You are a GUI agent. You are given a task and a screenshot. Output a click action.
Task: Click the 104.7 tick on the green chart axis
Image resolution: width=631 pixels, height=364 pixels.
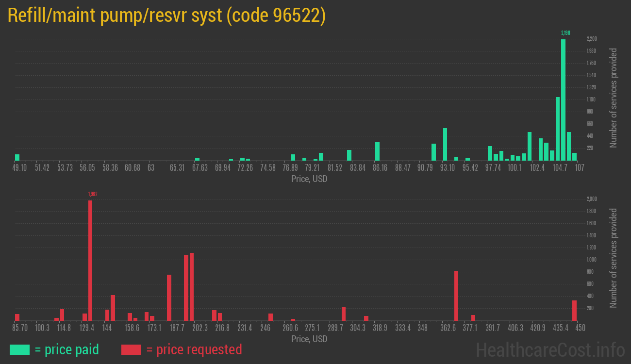(x=560, y=168)
